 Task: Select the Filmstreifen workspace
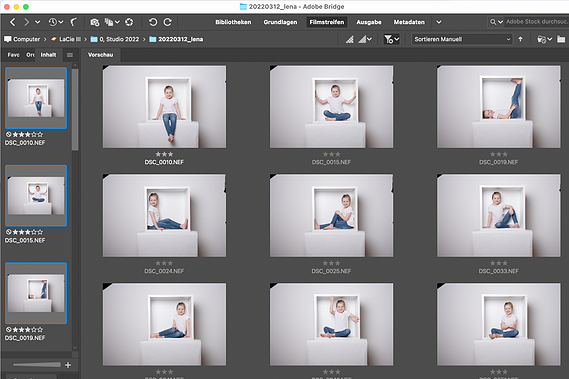tap(327, 22)
